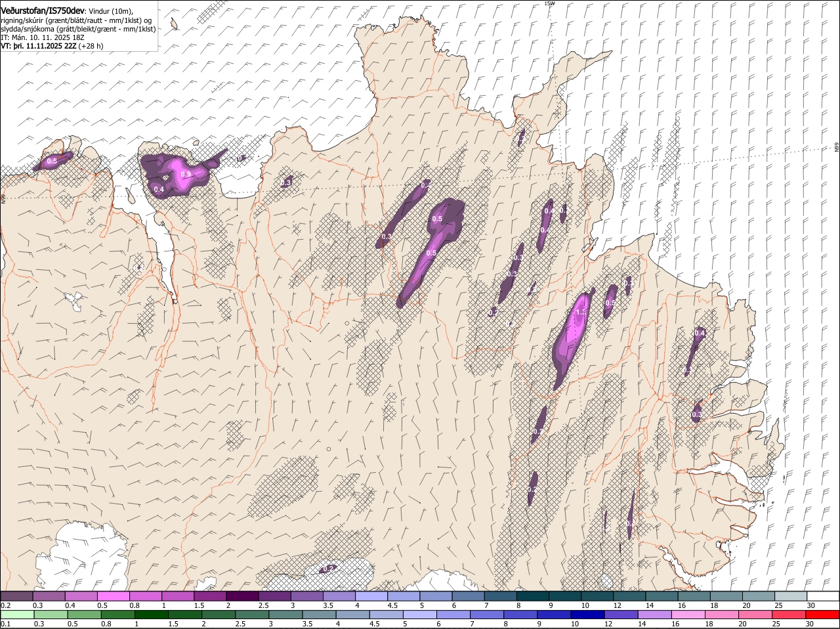Pick the dark mauve swatch above the 0.2 label, top legend row
The width and height of the screenshot is (840, 629).
click(16, 596)
